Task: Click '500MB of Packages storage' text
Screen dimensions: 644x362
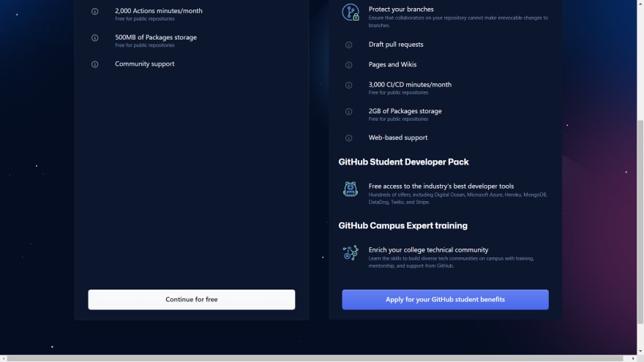Action: pyautogui.click(x=156, y=37)
